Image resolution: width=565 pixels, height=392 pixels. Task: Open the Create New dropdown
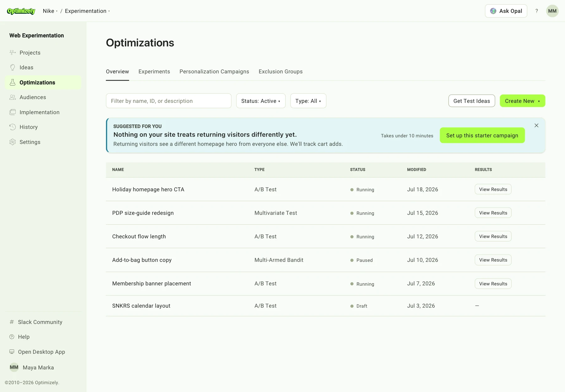[x=523, y=101]
